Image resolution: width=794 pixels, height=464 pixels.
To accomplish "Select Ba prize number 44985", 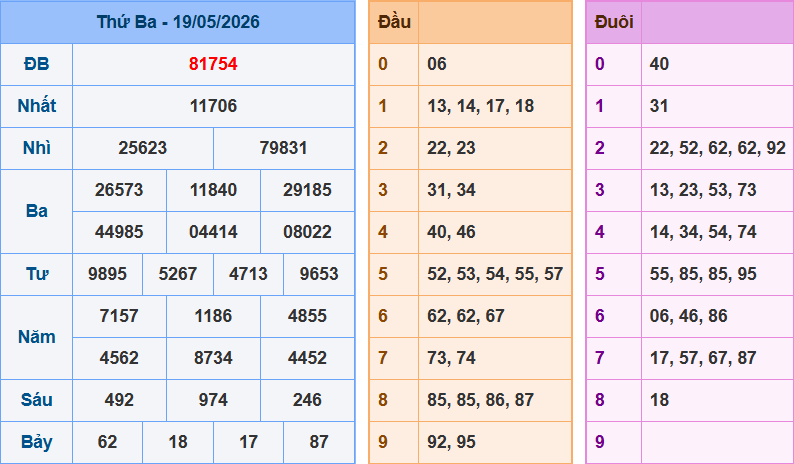I will pos(119,232).
